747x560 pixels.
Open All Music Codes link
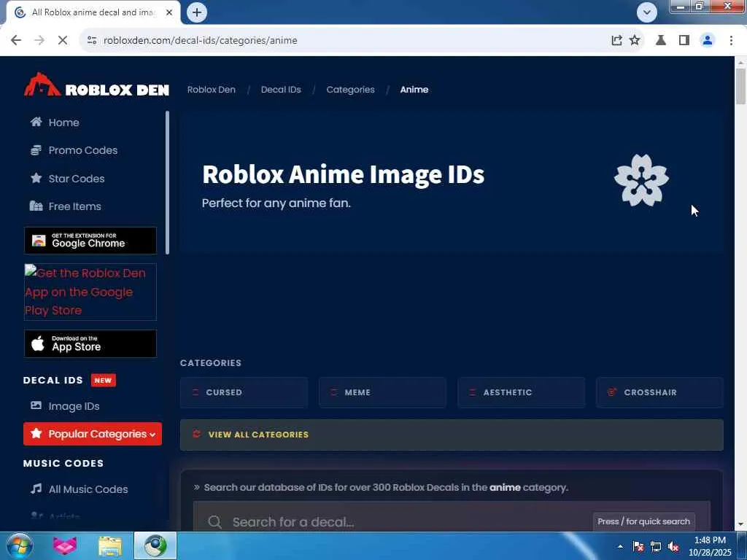click(x=88, y=489)
